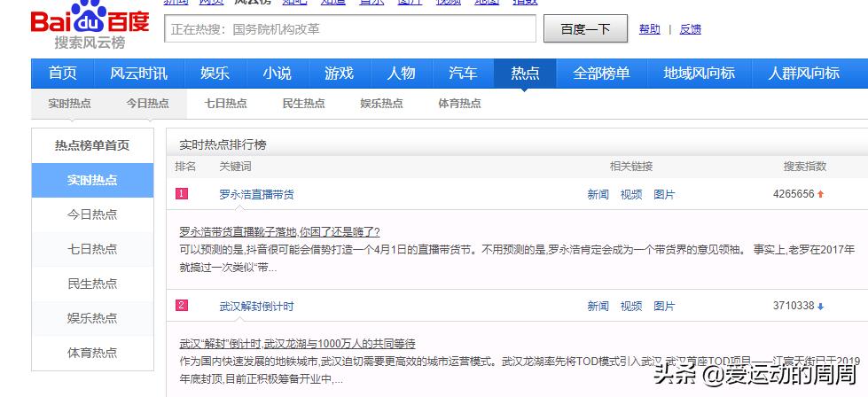Screen dimensions: 868x397
Task: Click the search index value 3710338
Action: pos(794,306)
